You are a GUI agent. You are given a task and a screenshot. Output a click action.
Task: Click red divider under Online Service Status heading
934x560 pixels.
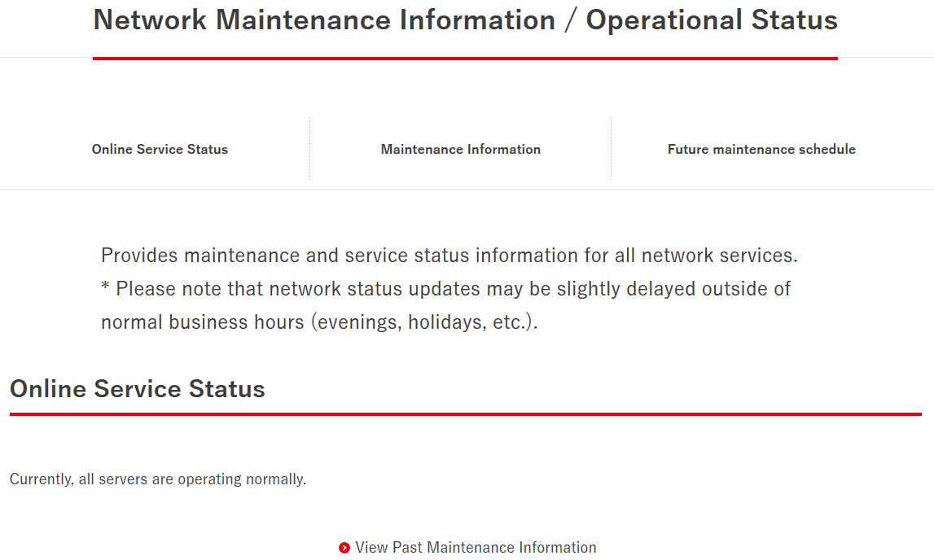[x=465, y=414]
